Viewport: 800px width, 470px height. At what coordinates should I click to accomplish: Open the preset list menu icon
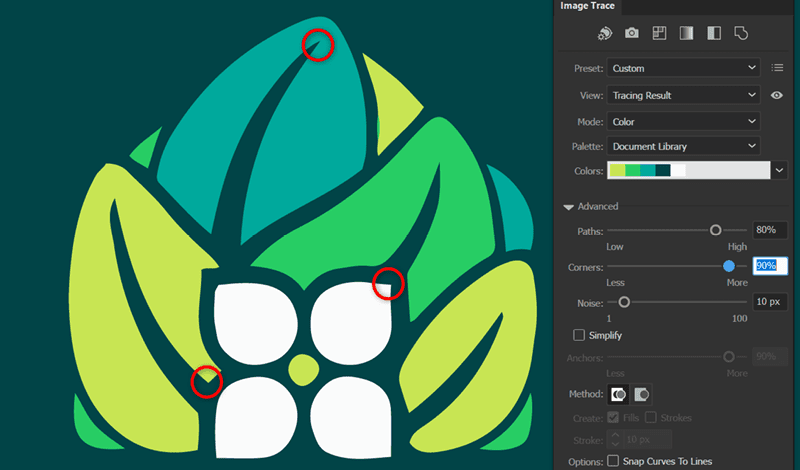[x=777, y=67]
